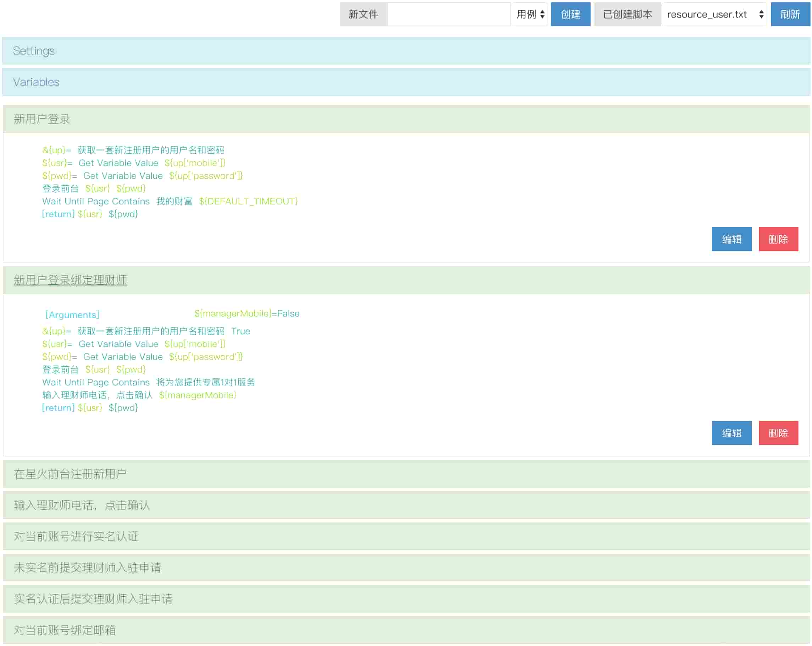Click the 新用户登录绑定理财师 header link
Viewport: 812px width, 646px height.
[71, 280]
